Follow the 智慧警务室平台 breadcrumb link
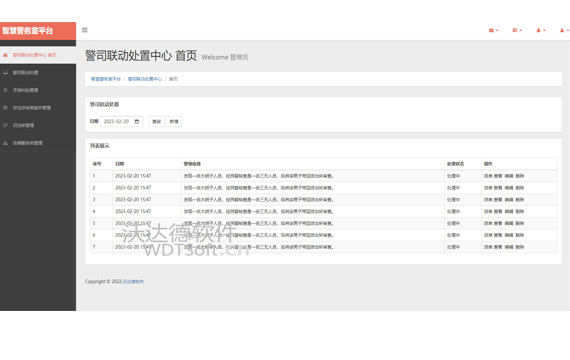The height and width of the screenshot is (360, 570). coord(105,79)
